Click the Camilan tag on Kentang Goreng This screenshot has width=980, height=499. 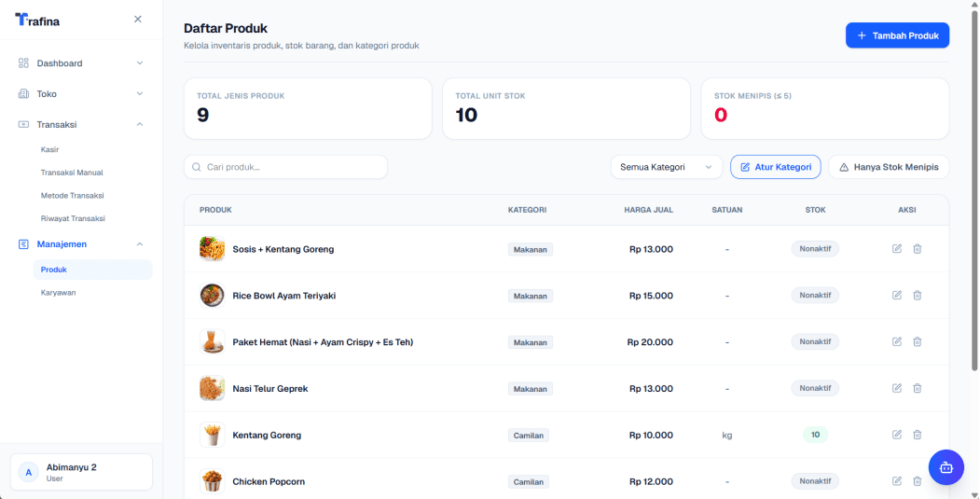(528, 436)
